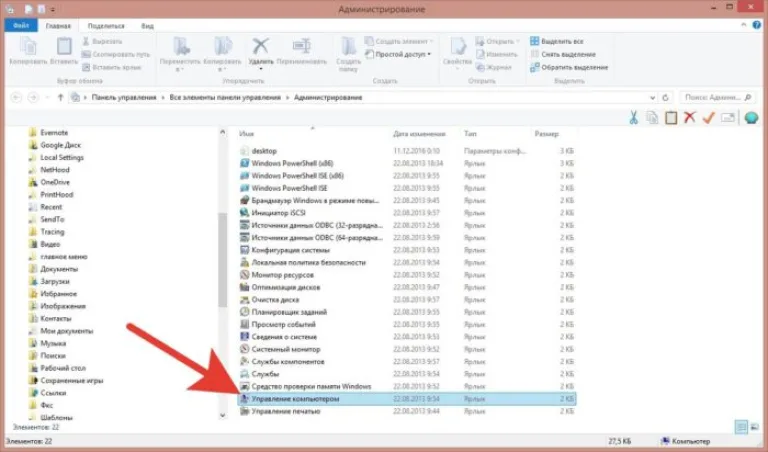Click the refresh icon beside address bar

click(665, 97)
